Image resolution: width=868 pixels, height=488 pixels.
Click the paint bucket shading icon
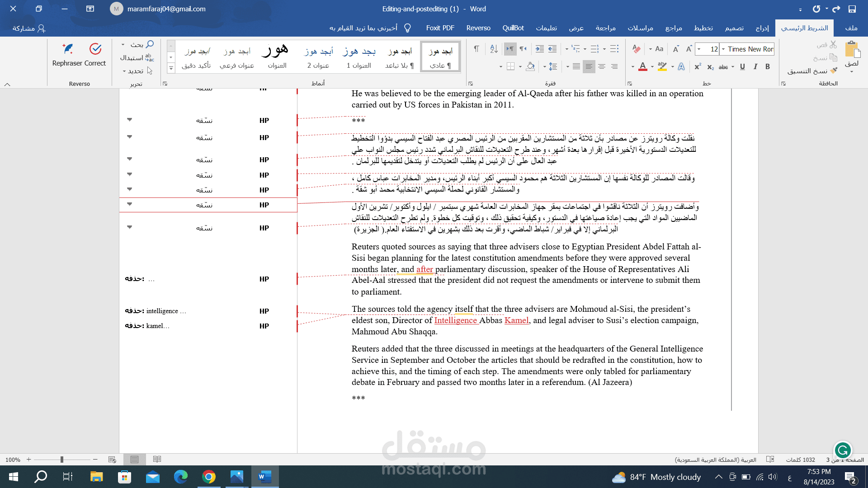(530, 67)
